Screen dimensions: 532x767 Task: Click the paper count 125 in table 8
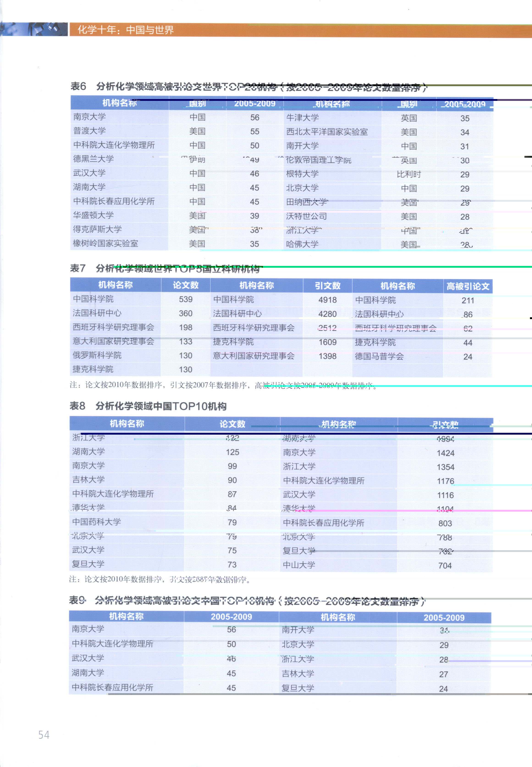(232, 452)
